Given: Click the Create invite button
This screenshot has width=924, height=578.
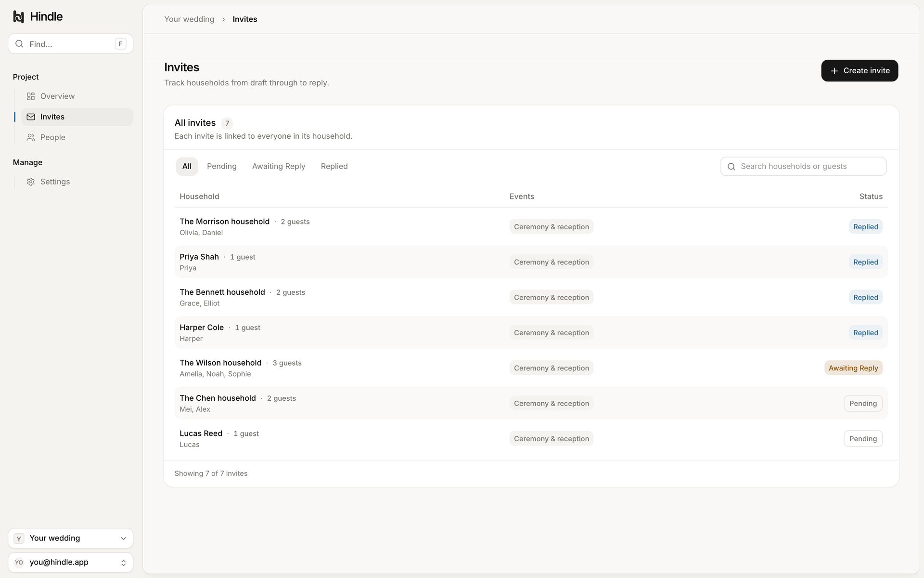Looking at the screenshot, I should (860, 71).
